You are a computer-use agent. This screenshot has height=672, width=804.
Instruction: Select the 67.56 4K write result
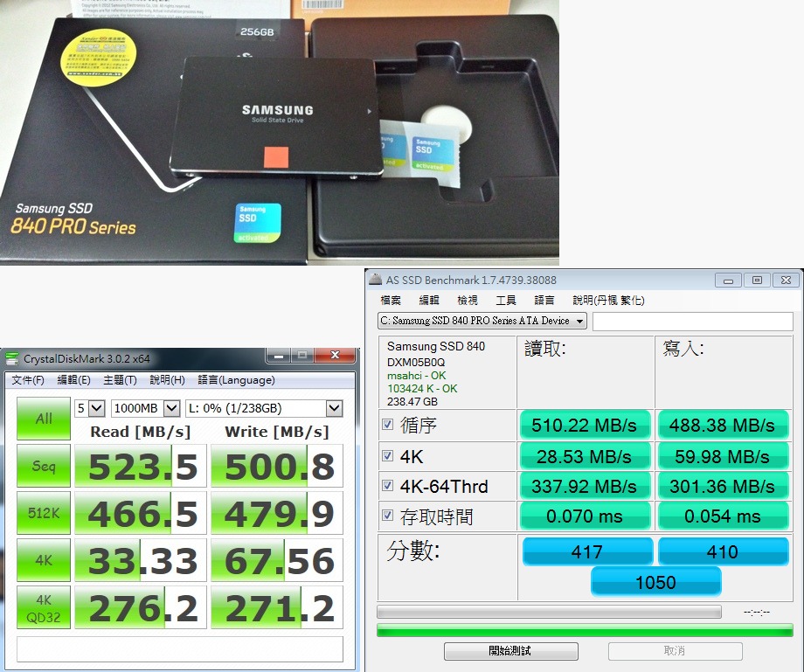tap(277, 560)
